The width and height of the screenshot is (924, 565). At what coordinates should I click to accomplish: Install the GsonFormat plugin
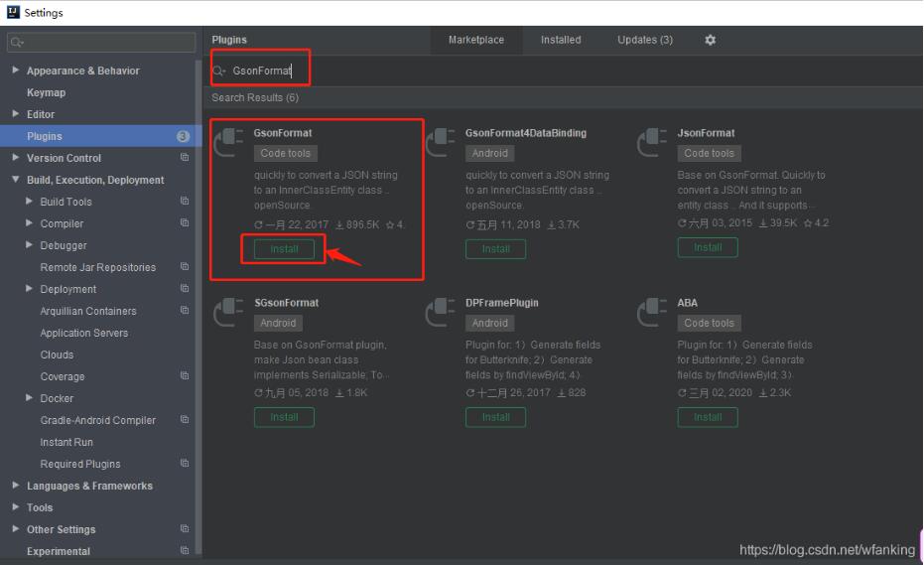(x=284, y=249)
